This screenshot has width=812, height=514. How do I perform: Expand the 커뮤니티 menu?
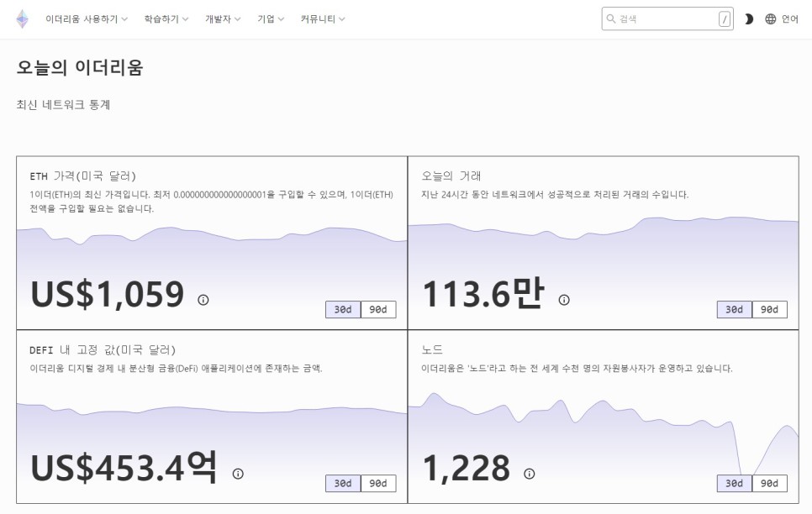[323, 19]
